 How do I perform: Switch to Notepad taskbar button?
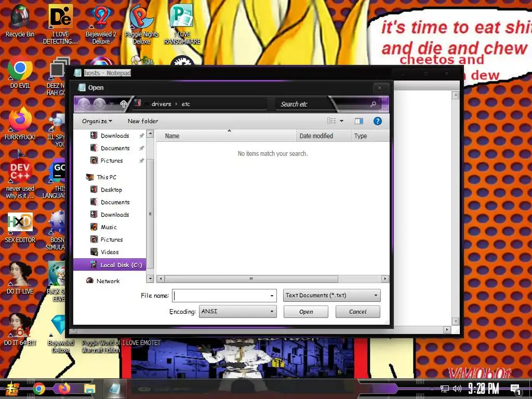(x=114, y=389)
